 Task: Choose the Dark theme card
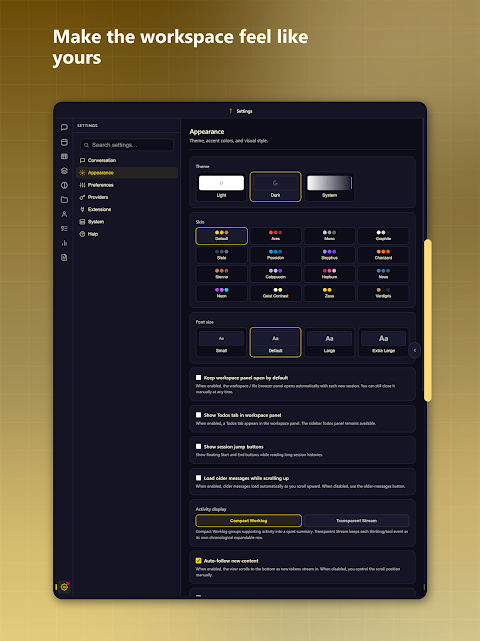[x=275, y=186]
